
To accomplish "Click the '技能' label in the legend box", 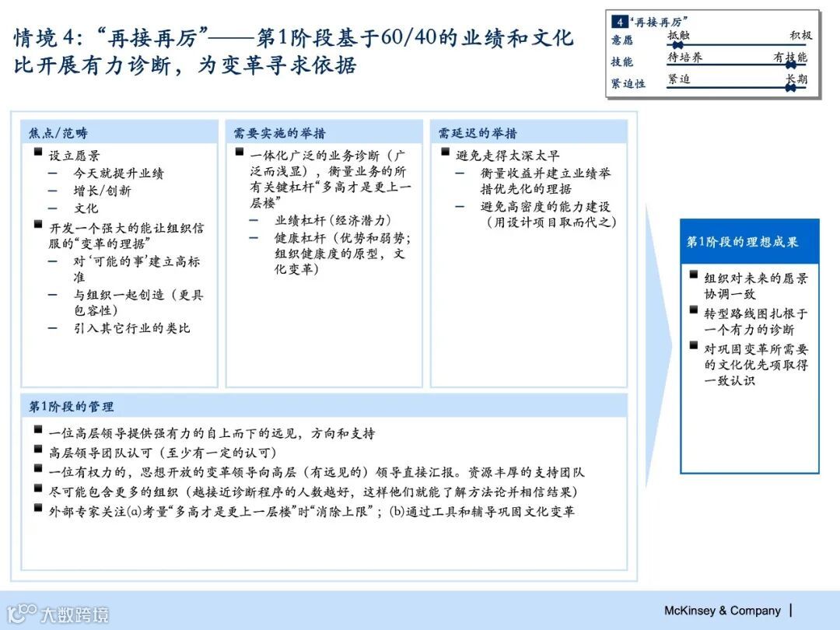I will [x=622, y=62].
